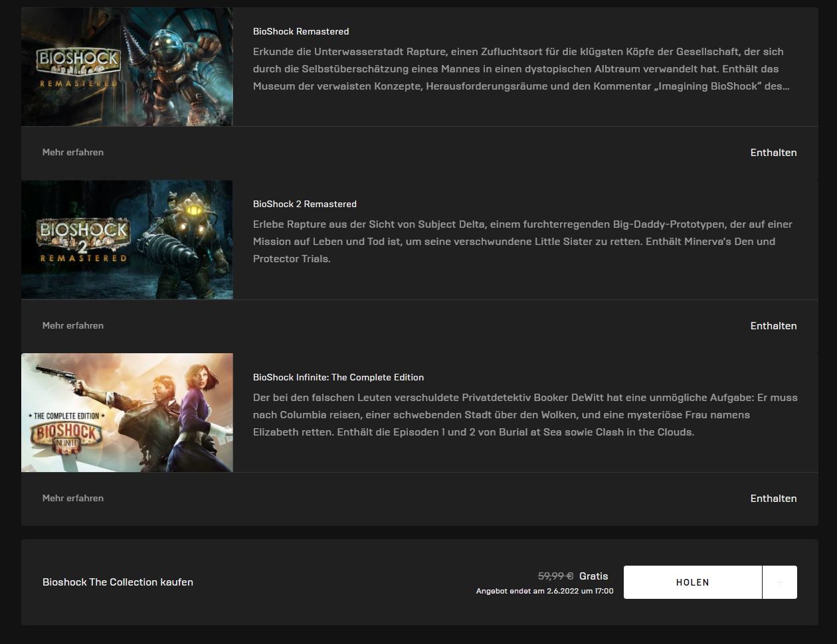Click BioShock Infinite description about Booker DeWitt
837x644 pixels.
click(x=525, y=414)
